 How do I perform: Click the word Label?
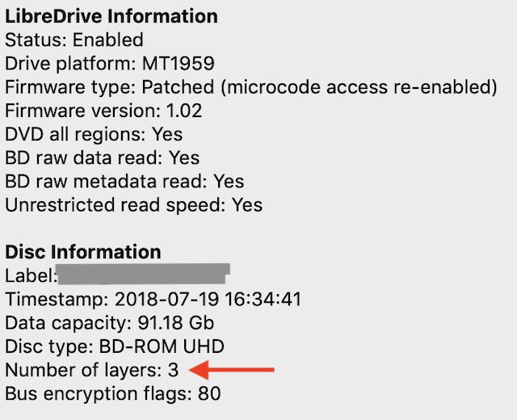pos(29,275)
